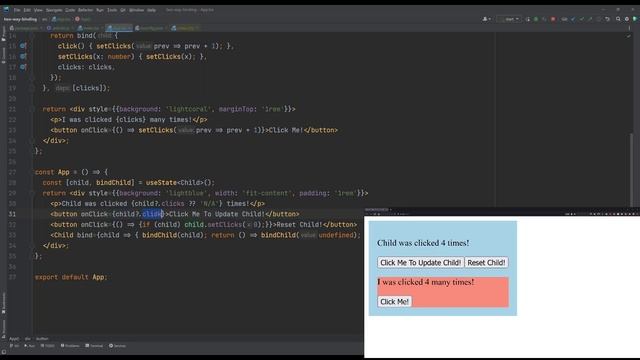Click the build hammer icon beside run configuration
The height and width of the screenshot is (360, 640).
click(x=528, y=19)
